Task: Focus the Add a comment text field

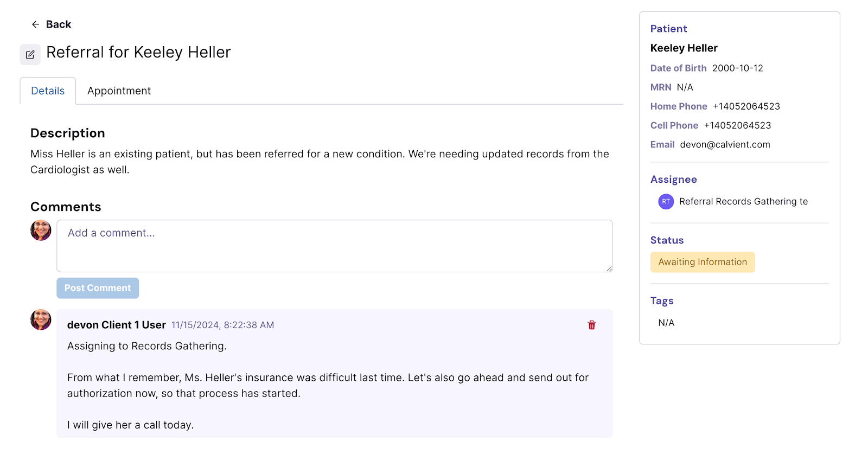Action: pyautogui.click(x=335, y=246)
